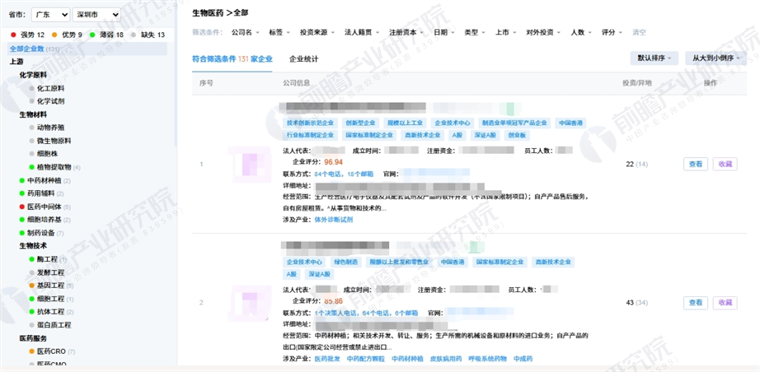Click 收藏 button for company 1
Viewport: 760px width, 372px height.
725,164
